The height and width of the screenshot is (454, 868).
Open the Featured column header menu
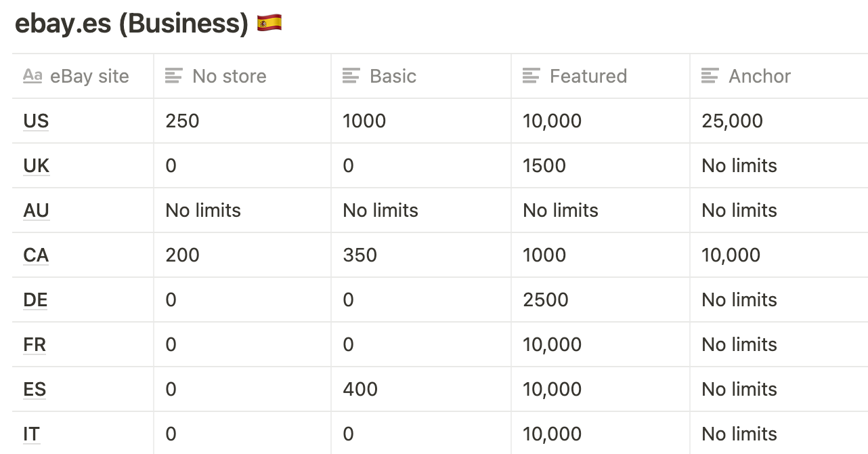click(601, 76)
